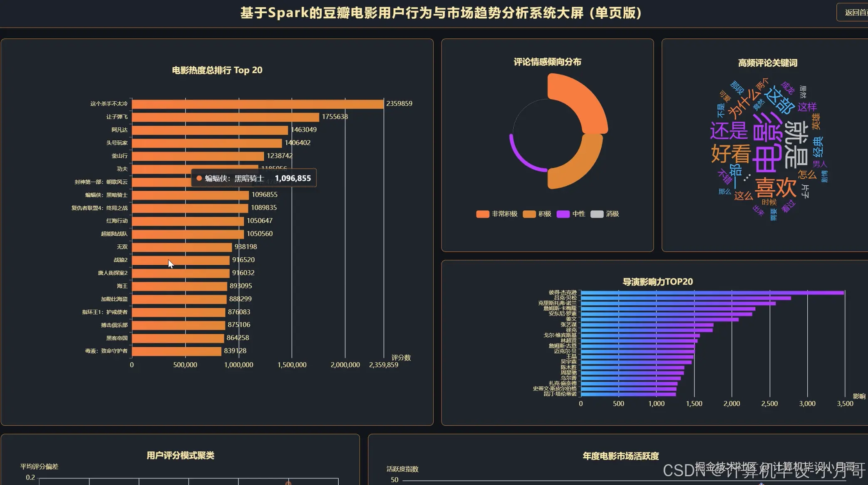Click the 用户评分模式聚类 chart title
The image size is (868, 485).
pyautogui.click(x=180, y=455)
